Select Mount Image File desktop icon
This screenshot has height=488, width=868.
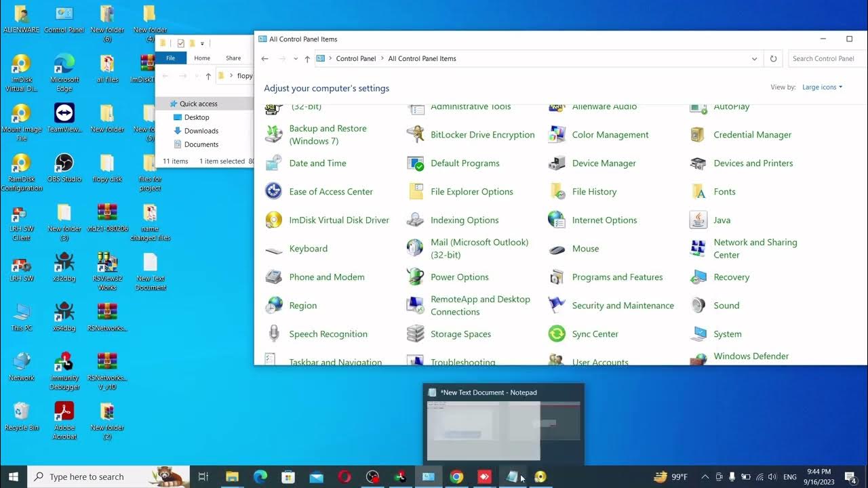[x=21, y=123]
